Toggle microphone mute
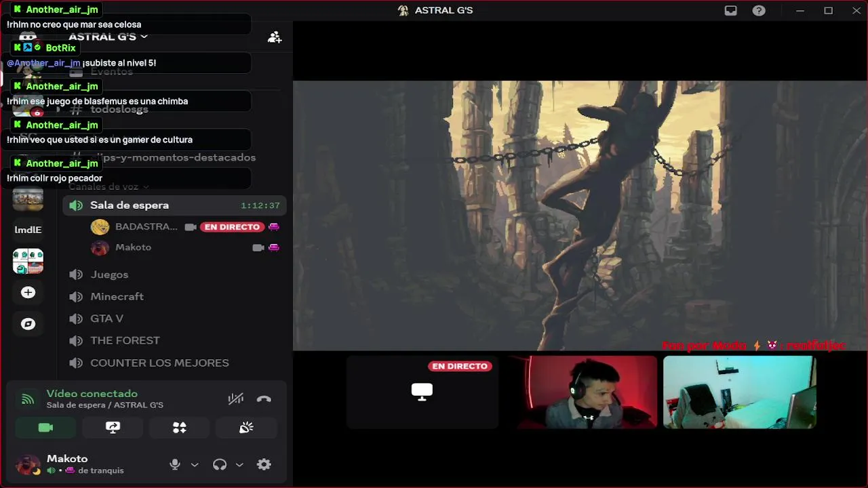This screenshot has width=868, height=488. [x=175, y=464]
